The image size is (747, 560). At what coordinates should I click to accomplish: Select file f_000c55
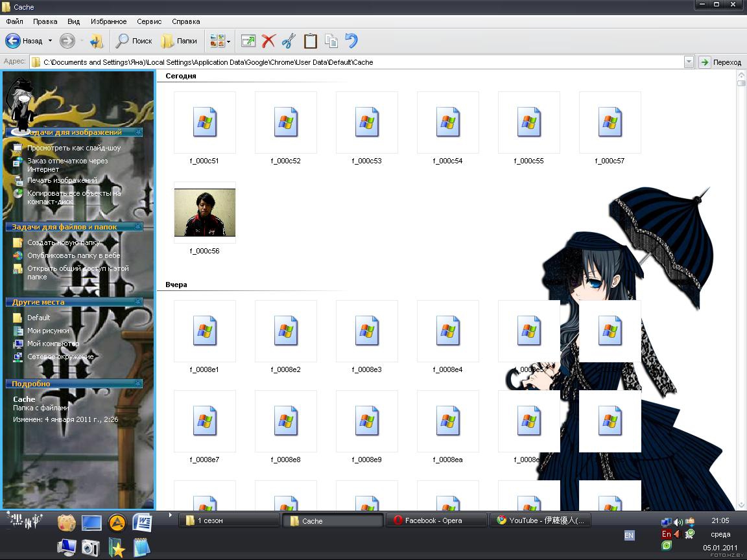(x=529, y=128)
